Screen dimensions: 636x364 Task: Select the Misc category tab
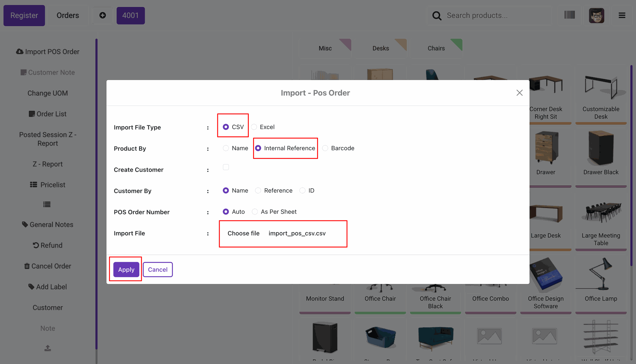point(325,48)
